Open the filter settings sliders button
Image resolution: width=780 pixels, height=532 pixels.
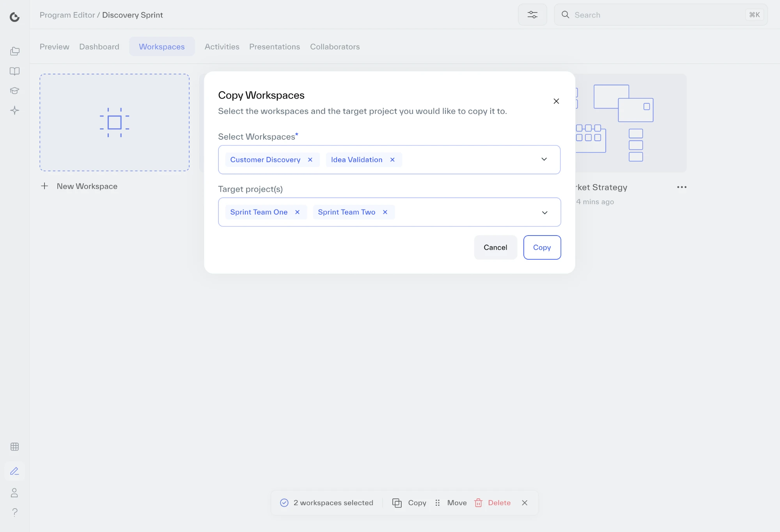[532, 15]
